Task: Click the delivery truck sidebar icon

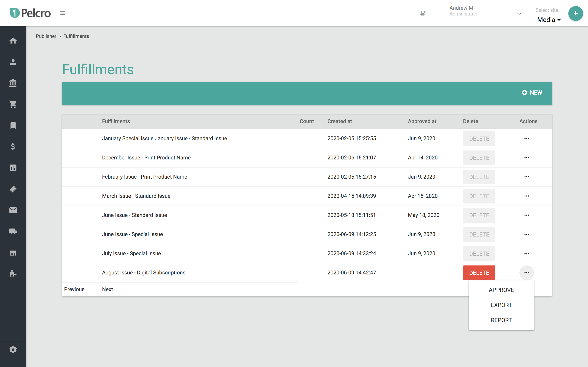Action: 13,231
